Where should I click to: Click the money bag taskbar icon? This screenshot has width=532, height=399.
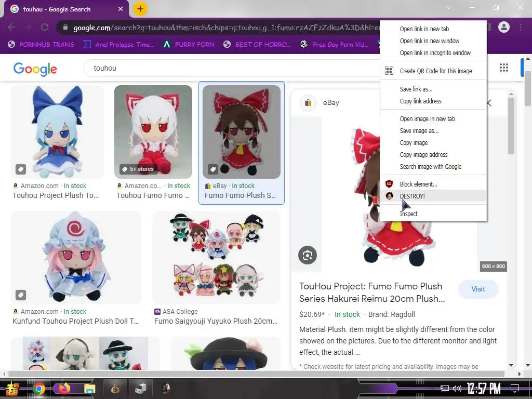click(115, 389)
